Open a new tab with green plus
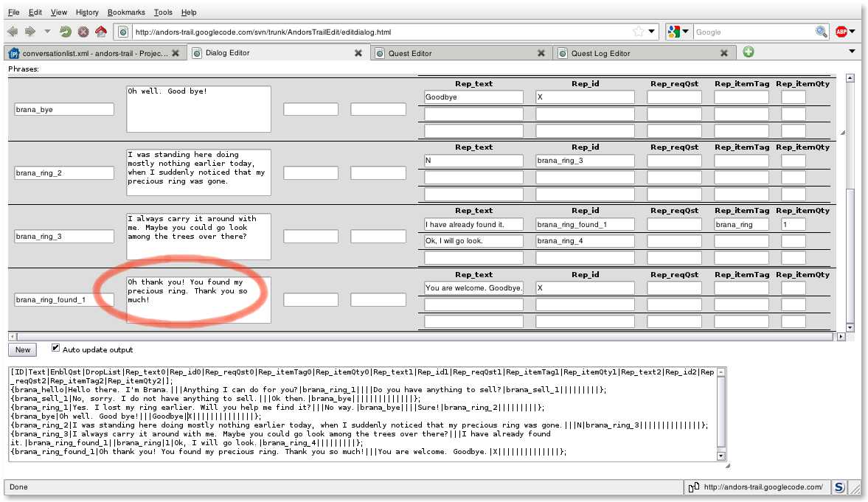The image size is (868, 502). (749, 52)
